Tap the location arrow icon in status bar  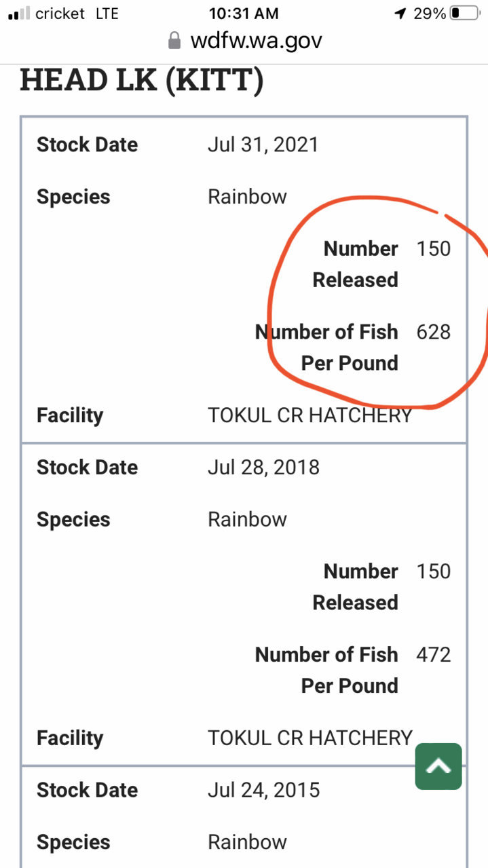click(400, 14)
